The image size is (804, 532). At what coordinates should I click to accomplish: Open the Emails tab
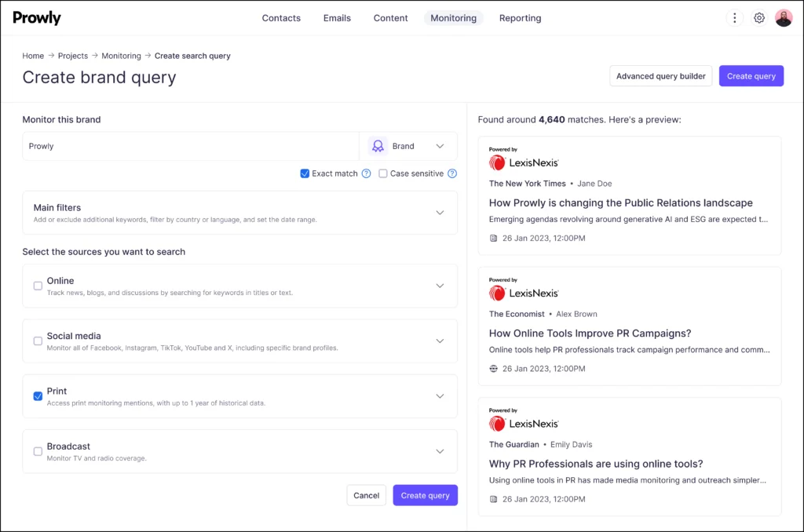tap(337, 18)
